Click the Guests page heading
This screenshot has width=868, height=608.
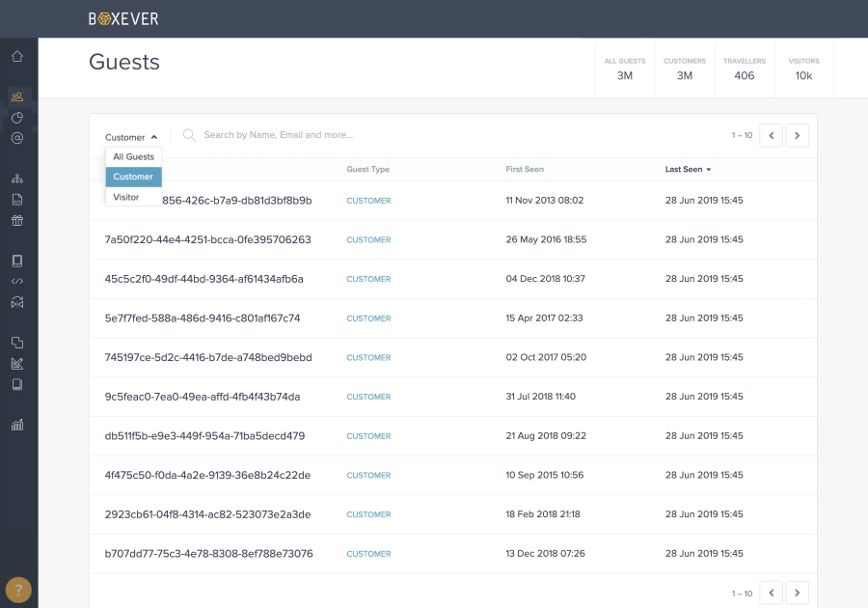(x=124, y=62)
